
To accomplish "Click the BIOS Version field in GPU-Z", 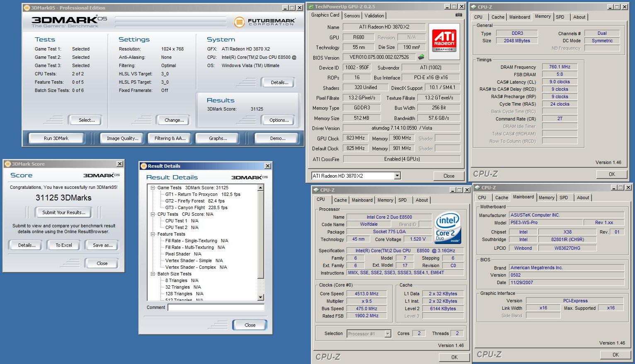I will point(380,57).
